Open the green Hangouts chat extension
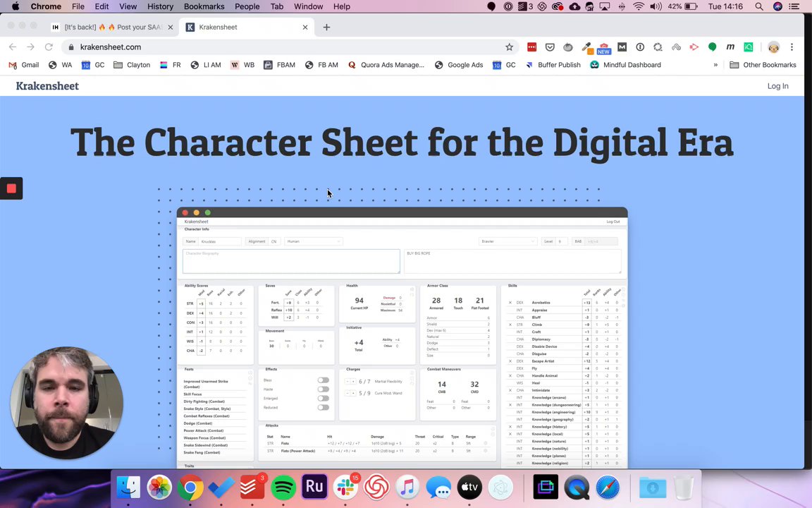 pos(712,47)
